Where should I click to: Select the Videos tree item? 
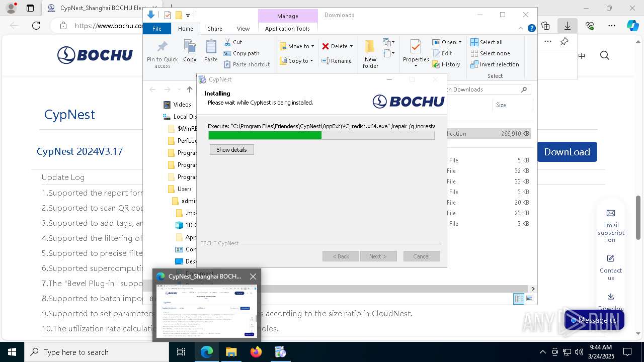(177, 105)
